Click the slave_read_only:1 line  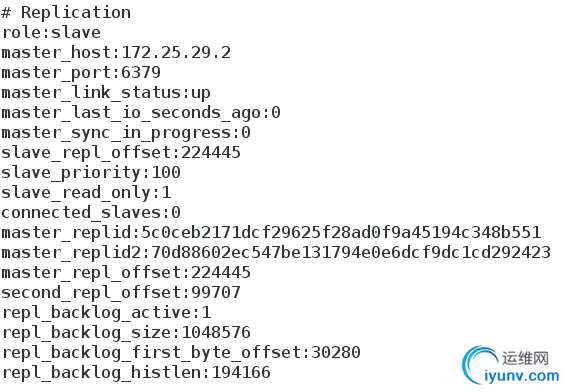tap(86, 193)
